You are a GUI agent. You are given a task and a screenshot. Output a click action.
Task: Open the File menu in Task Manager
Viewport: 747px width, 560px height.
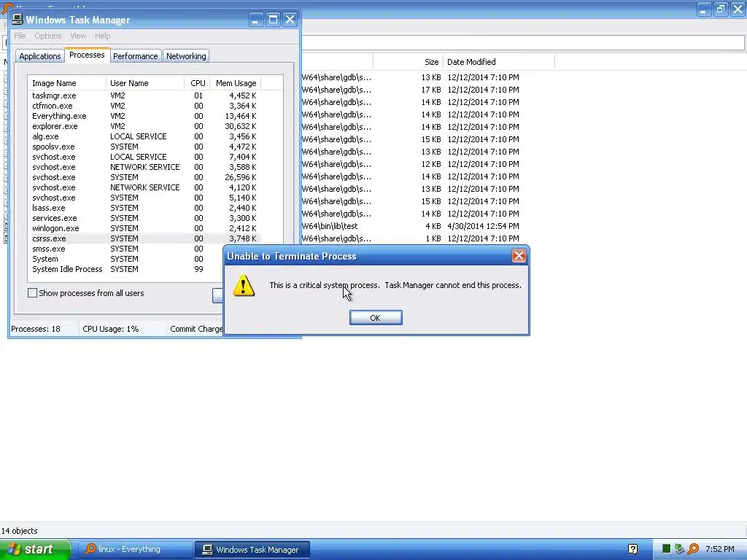pyautogui.click(x=20, y=36)
